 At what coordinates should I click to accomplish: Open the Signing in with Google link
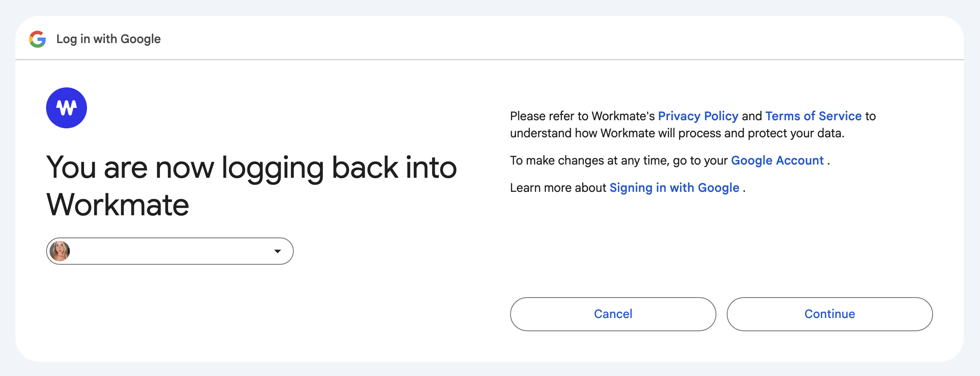tap(674, 188)
